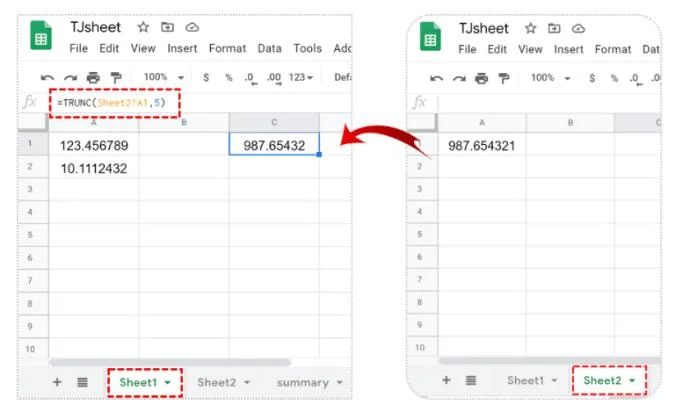Switch to summary tab in left window
Image resolution: width=690 pixels, height=412 pixels.
coord(303,383)
